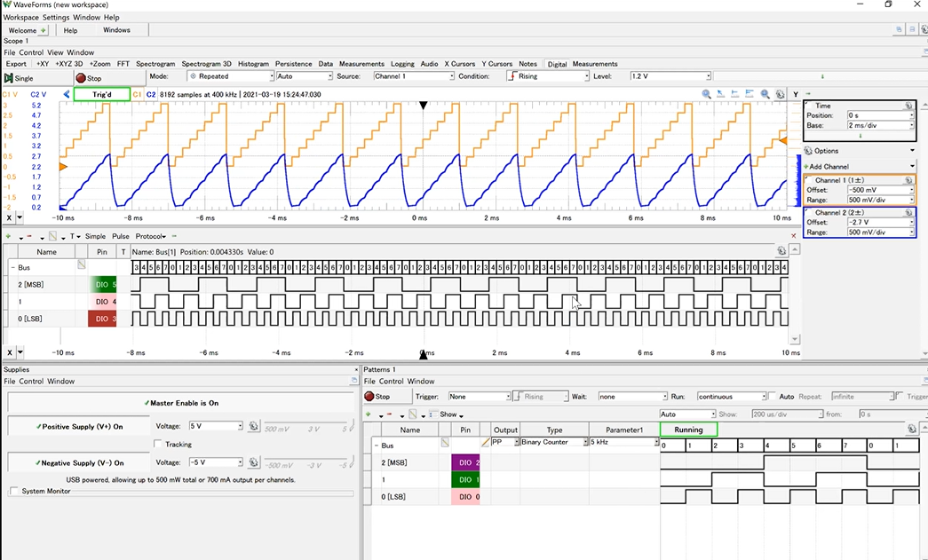Open the scope Mode Repeated dropdown

pyautogui.click(x=231, y=76)
